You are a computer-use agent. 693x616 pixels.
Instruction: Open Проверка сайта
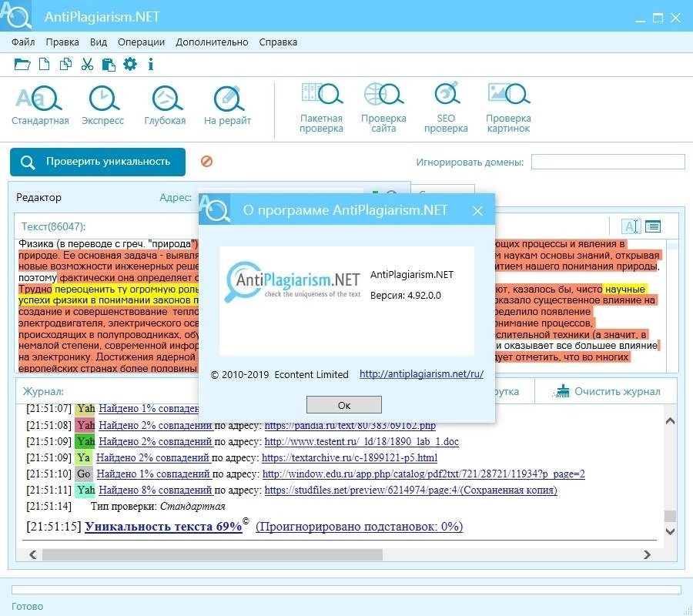(x=383, y=109)
